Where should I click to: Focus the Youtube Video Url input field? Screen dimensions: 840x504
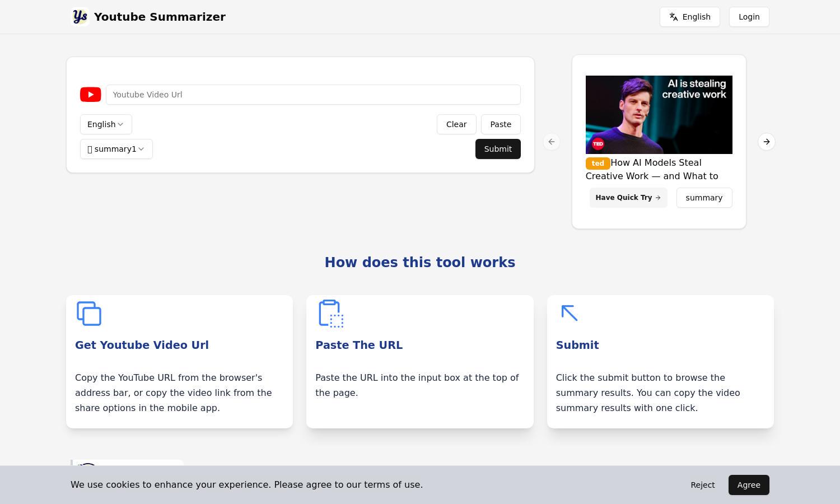pos(313,95)
